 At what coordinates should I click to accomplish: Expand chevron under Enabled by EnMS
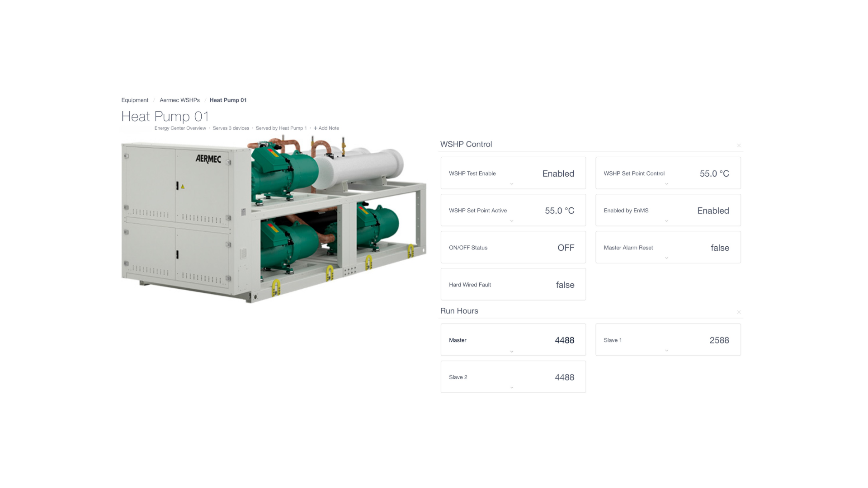click(666, 221)
